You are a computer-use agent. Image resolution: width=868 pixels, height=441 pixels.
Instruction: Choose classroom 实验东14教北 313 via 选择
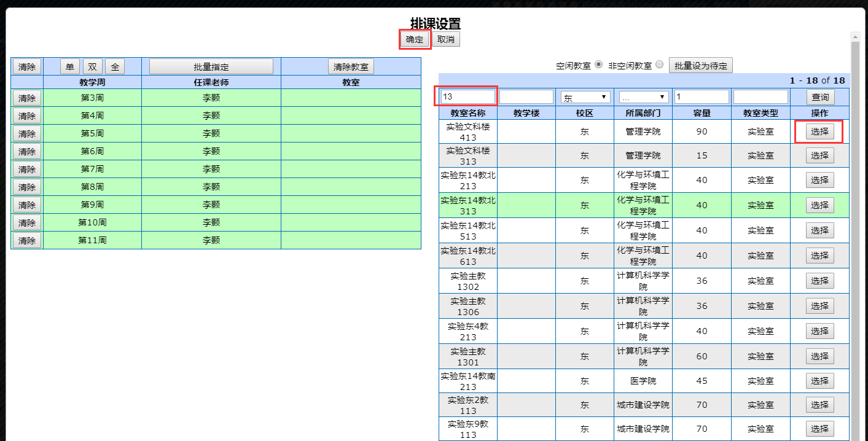820,205
